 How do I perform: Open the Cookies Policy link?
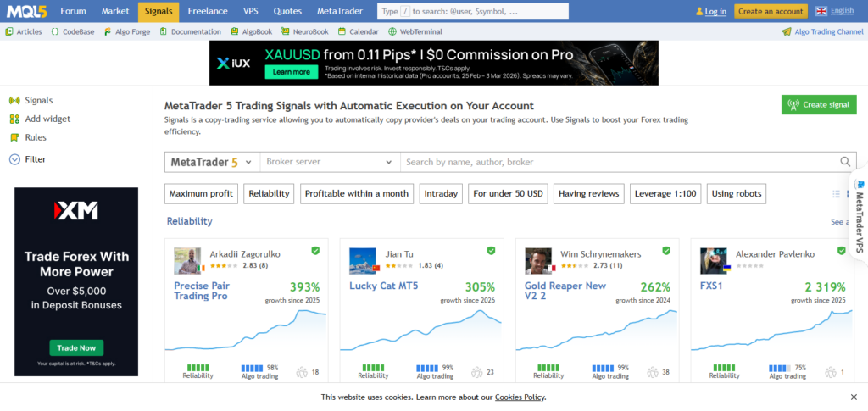[520, 397]
